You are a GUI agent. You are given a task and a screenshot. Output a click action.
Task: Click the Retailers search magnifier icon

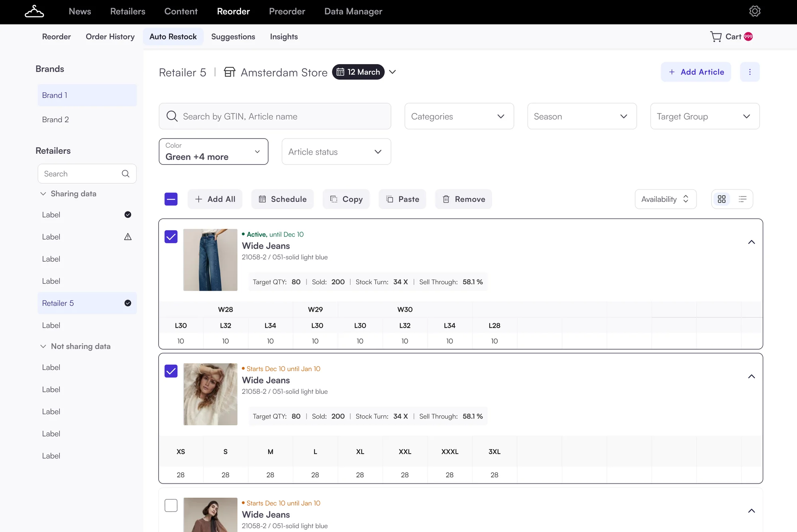(x=126, y=174)
